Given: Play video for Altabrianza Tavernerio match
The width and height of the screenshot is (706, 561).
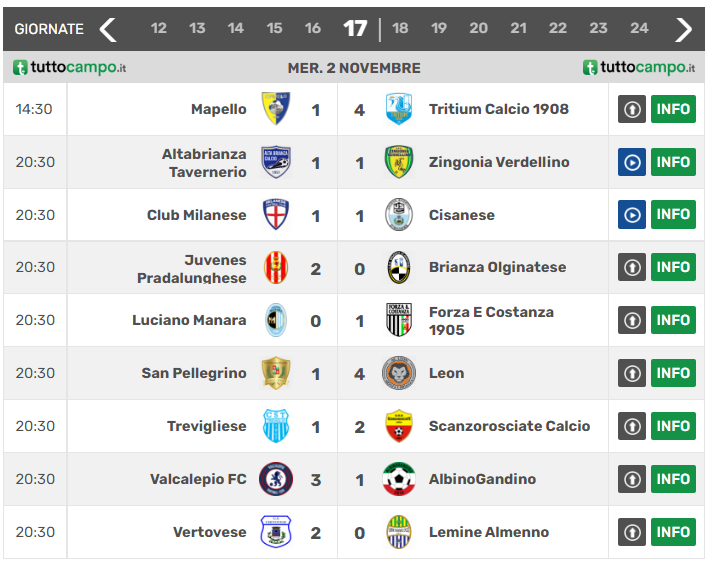Looking at the screenshot, I should click(631, 162).
